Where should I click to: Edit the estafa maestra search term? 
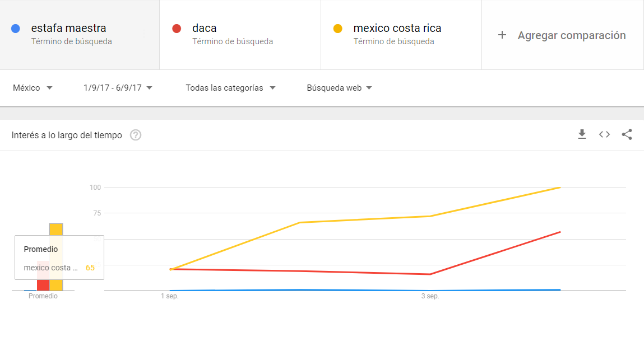pos(68,28)
